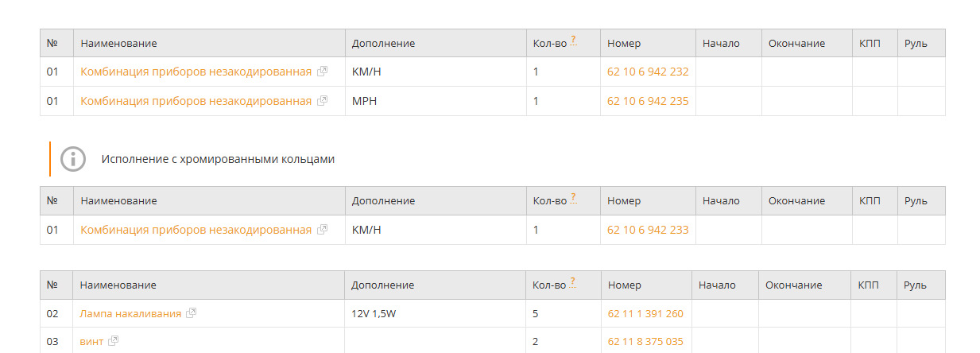Click external link icon next to винт
Screen dimensions: 980x353
tap(113, 341)
